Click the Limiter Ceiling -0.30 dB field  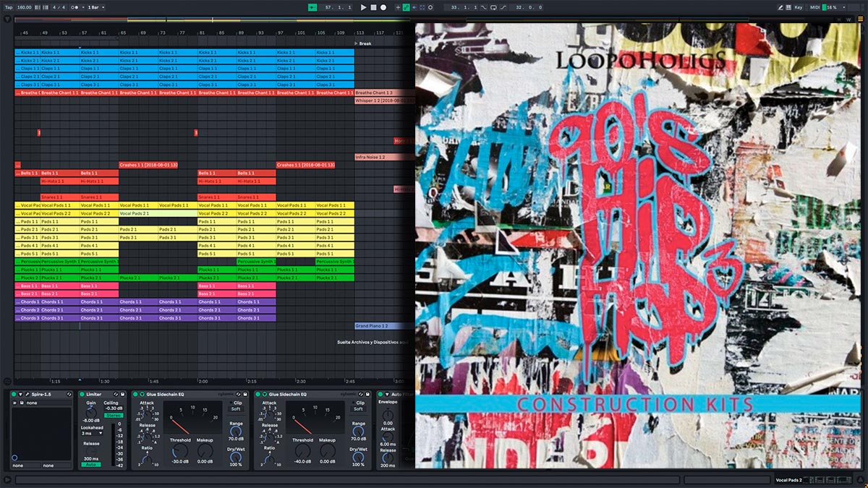pyautogui.click(x=113, y=408)
